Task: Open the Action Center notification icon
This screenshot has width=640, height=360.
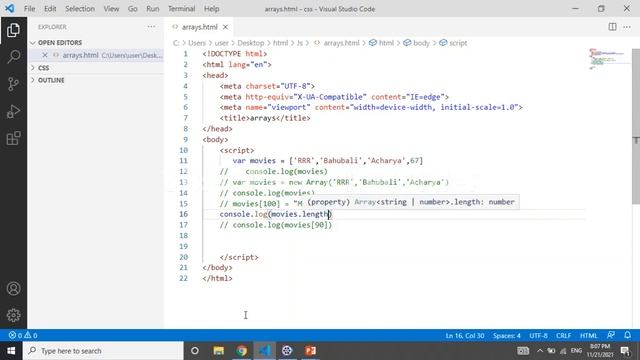Action: [625, 351]
